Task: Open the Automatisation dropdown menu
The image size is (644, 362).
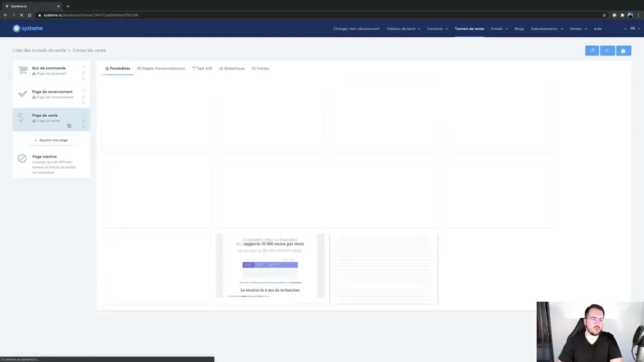Action: point(547,29)
